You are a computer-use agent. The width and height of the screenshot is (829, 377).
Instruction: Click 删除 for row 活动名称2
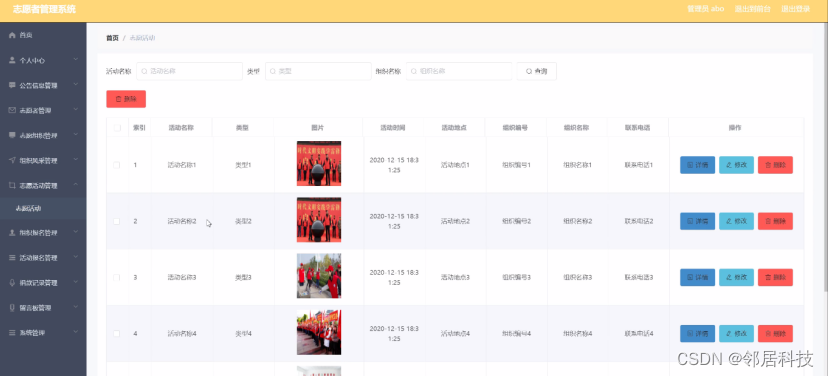pyautogui.click(x=775, y=221)
